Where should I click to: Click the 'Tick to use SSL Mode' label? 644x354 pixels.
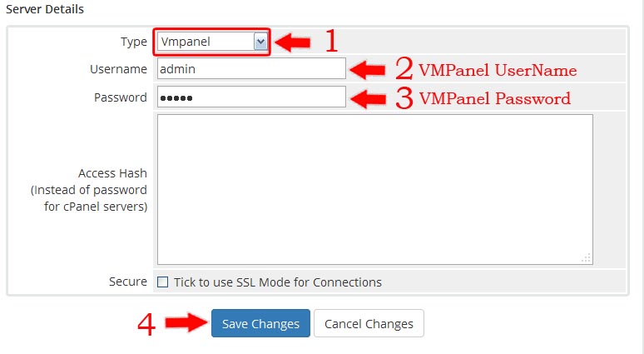pos(278,282)
